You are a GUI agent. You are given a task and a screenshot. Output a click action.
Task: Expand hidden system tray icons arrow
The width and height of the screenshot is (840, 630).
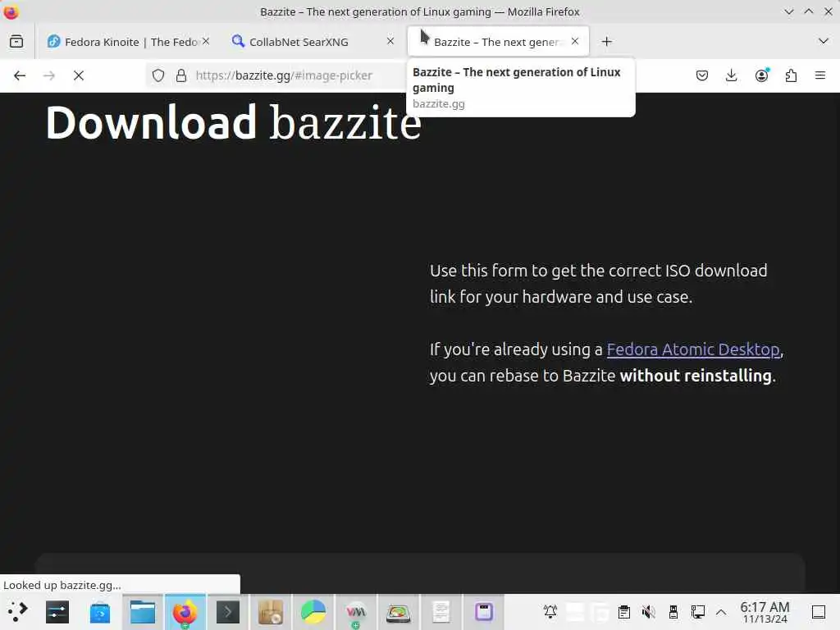pyautogui.click(x=721, y=612)
